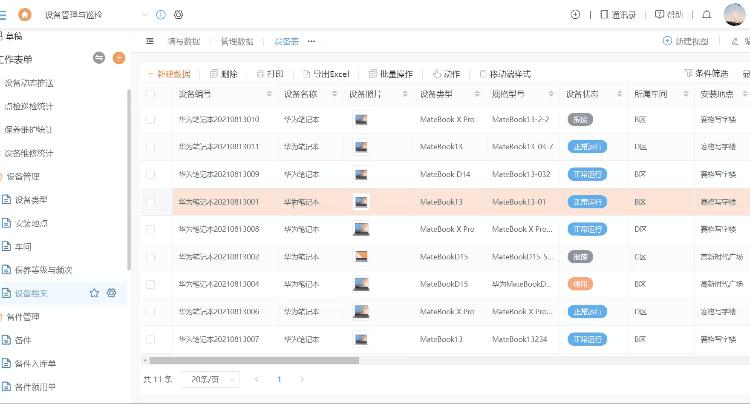The image size is (750, 404).
Task: Sort by the 规格型号 column arrows
Action: (551, 94)
